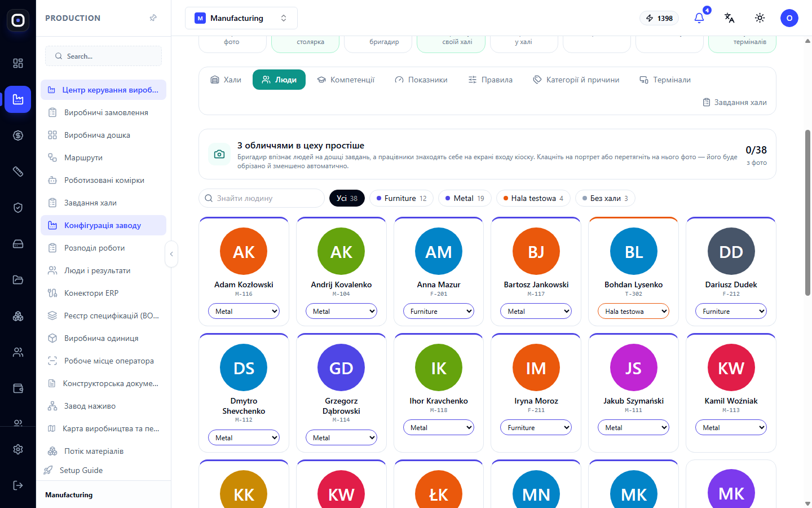Click the language translate icon
Viewport: 812px width, 508px height.
pos(729,18)
